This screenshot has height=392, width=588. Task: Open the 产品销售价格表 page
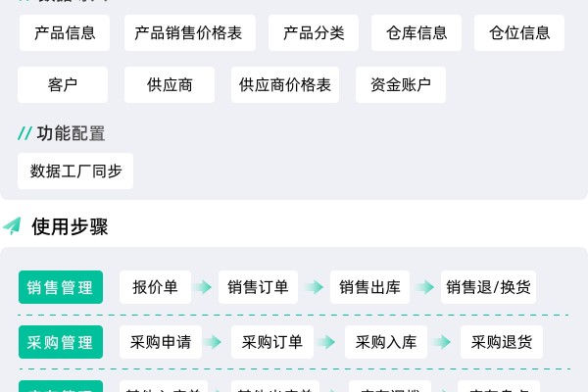(190, 33)
